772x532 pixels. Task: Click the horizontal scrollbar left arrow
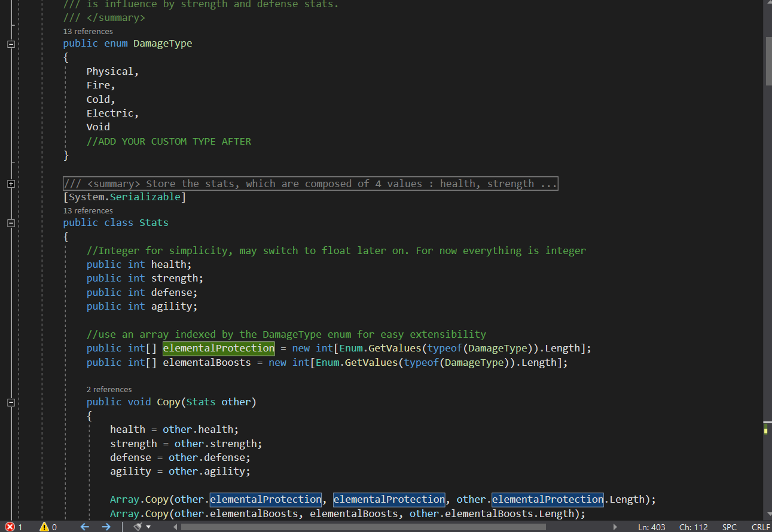point(175,527)
